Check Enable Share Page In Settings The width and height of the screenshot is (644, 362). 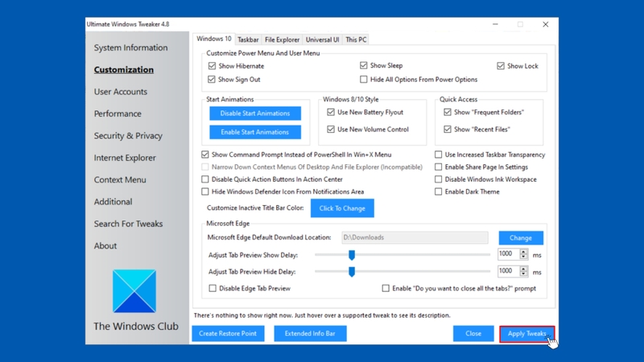click(438, 167)
